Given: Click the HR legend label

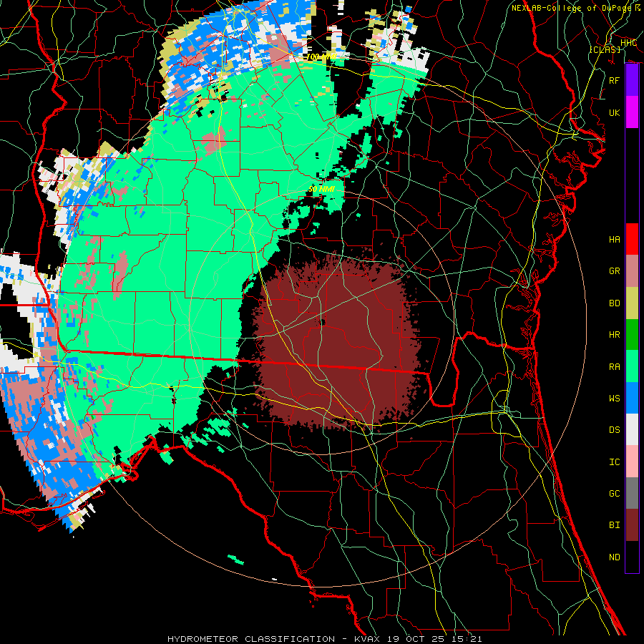Looking at the screenshot, I should coord(615,335).
